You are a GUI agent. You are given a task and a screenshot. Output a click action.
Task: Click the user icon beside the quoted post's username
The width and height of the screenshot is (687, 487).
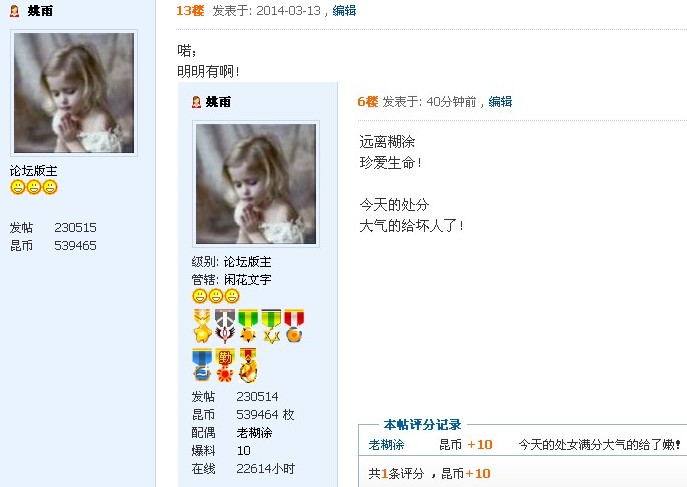[x=197, y=102]
